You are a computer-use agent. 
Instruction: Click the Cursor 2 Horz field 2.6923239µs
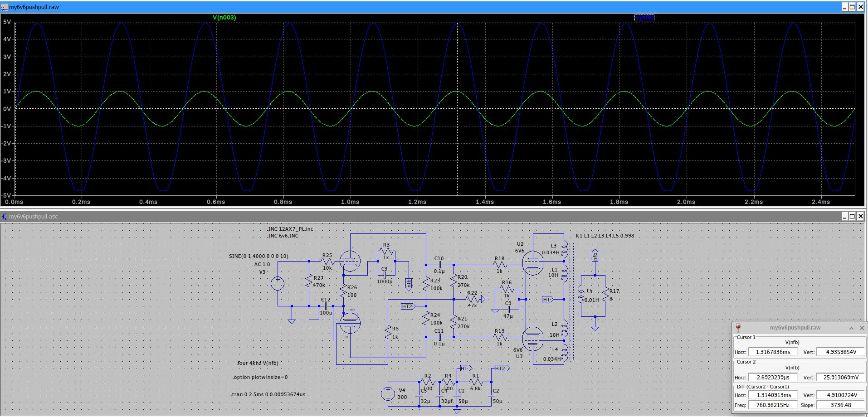(x=772, y=377)
